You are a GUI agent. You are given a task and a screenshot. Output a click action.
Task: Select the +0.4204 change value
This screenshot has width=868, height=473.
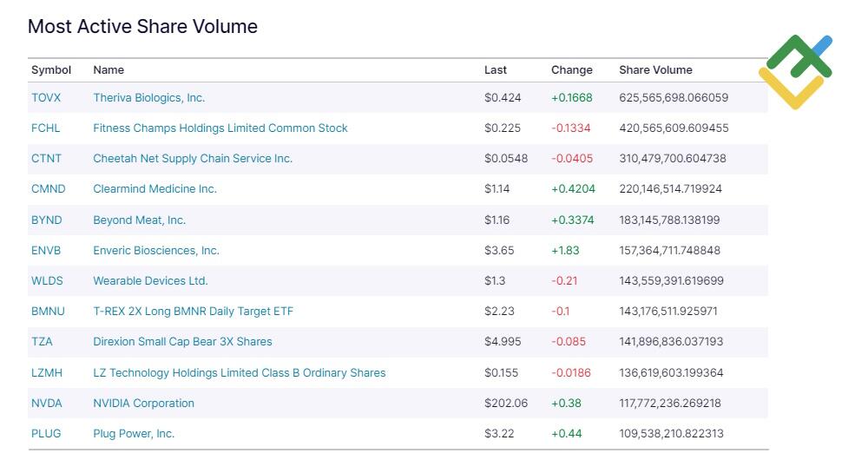[x=573, y=189]
